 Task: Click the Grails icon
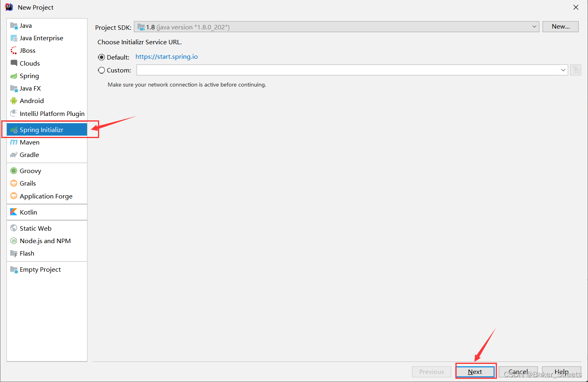14,184
